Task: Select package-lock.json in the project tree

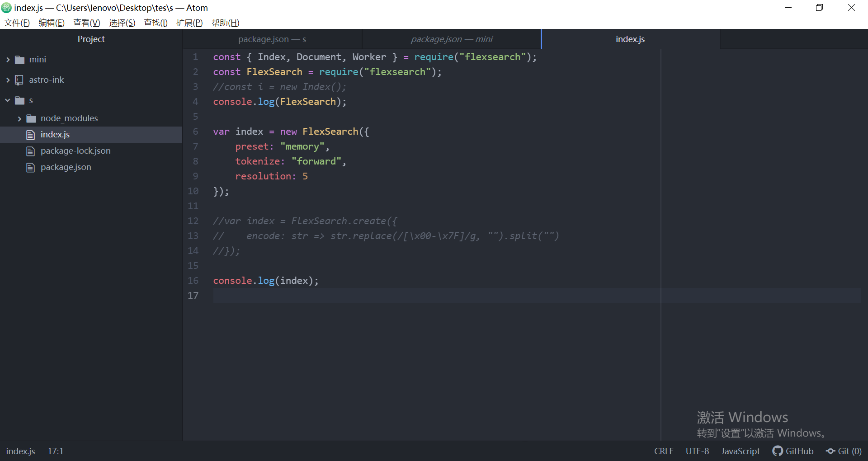Action: [75, 151]
